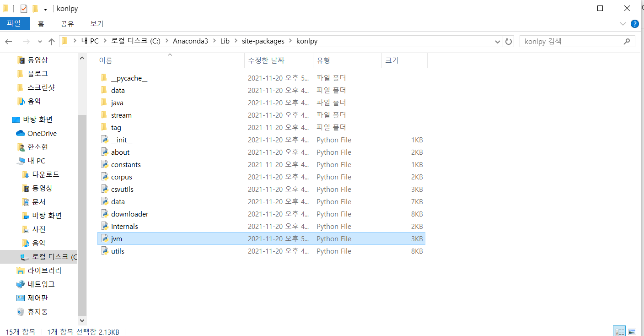Click navigation pane scroll down arrow
The width and height of the screenshot is (644, 336).
pos(82,321)
